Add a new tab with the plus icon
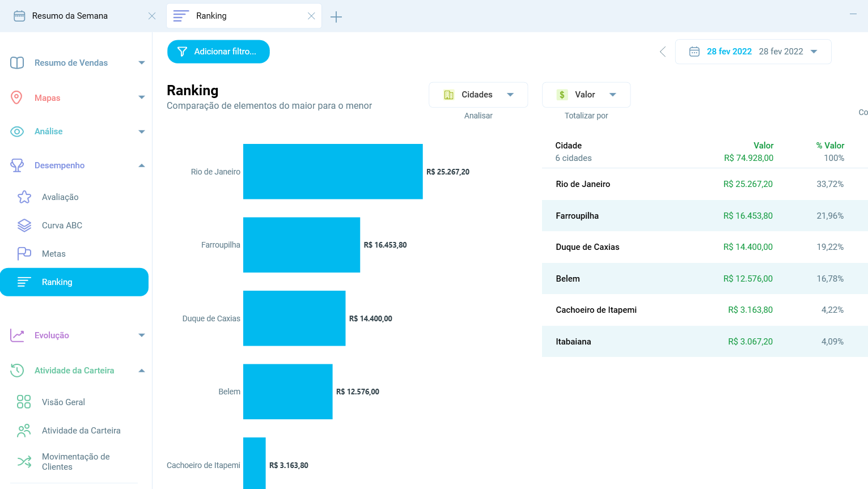Viewport: 868px width, 489px height. (x=336, y=17)
